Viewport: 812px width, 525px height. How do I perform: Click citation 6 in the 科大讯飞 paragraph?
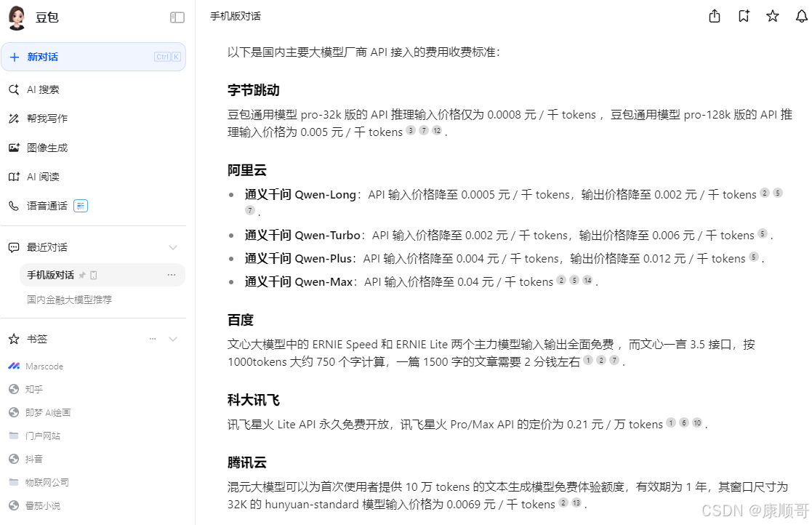(x=684, y=423)
